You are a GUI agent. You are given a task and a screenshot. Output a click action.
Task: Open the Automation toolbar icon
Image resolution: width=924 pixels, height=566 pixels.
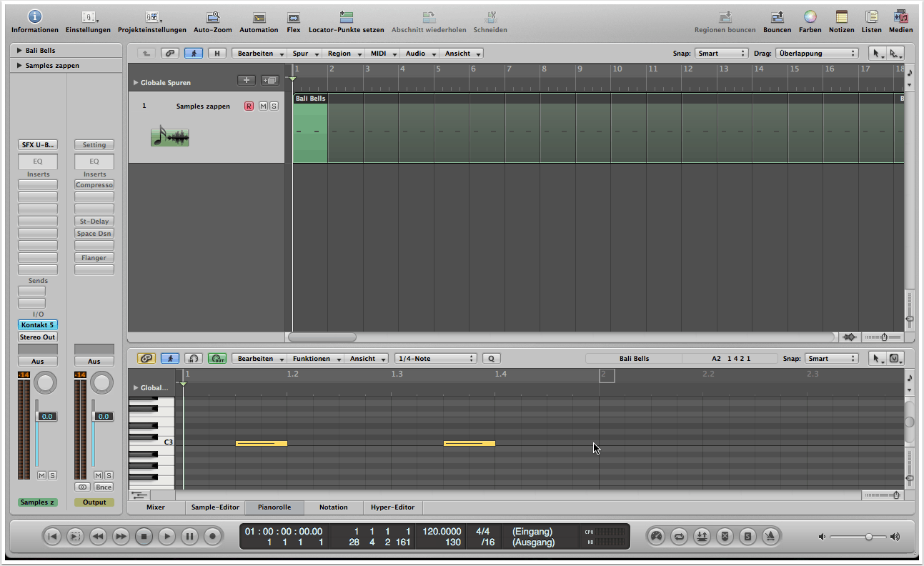[259, 17]
